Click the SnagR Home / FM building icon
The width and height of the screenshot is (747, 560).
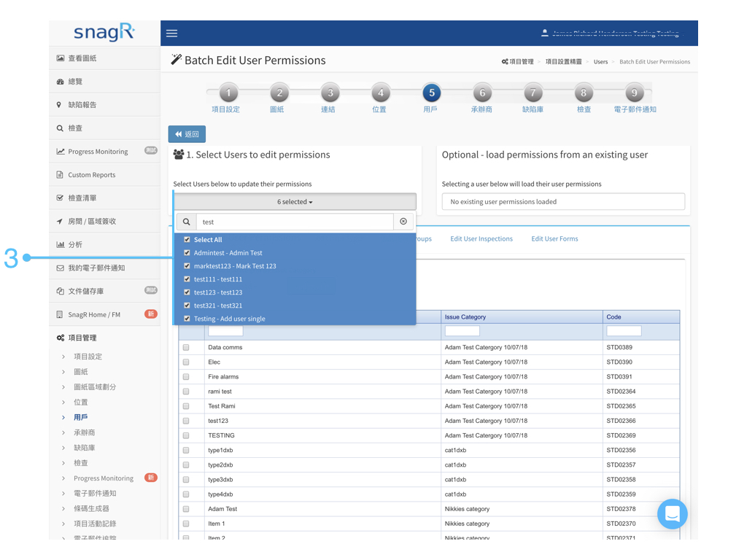point(60,314)
